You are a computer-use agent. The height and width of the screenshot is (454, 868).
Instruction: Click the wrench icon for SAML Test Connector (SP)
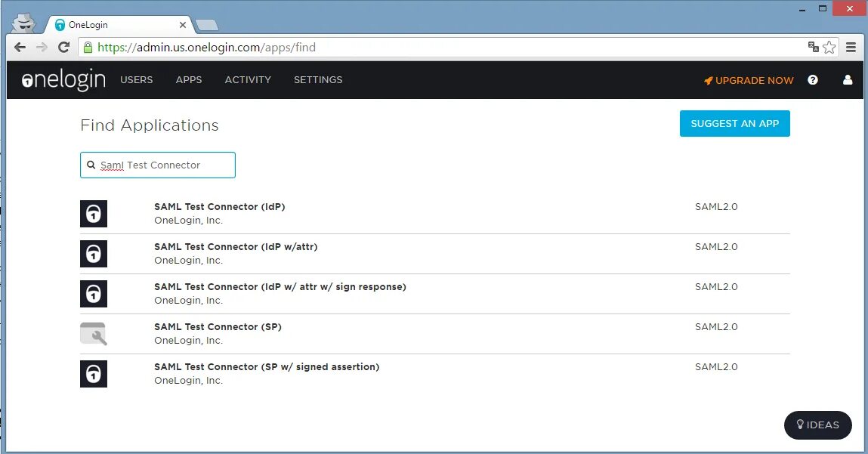point(94,334)
